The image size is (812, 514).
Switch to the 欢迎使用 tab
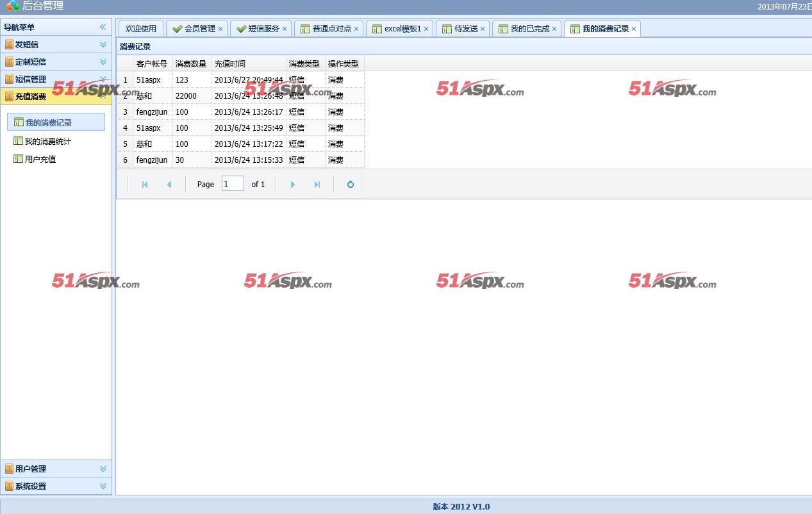141,29
